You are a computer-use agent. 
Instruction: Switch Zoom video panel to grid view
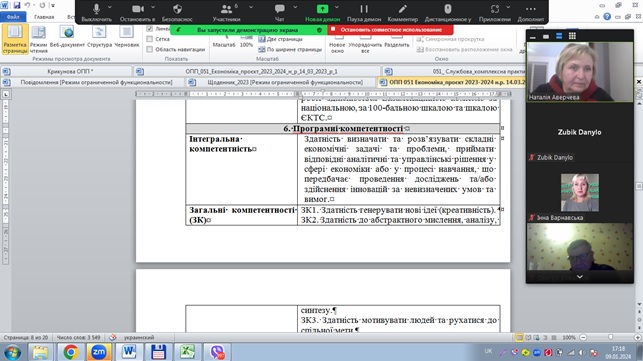(x=572, y=36)
